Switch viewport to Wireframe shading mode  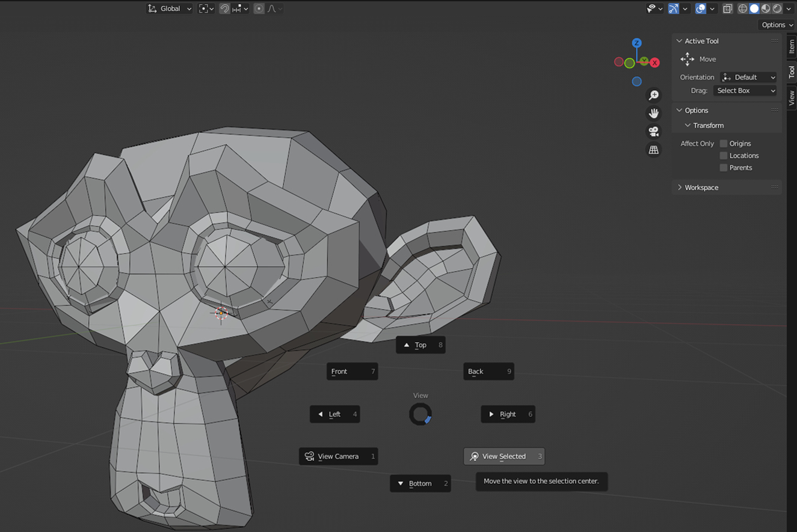[743, 8]
